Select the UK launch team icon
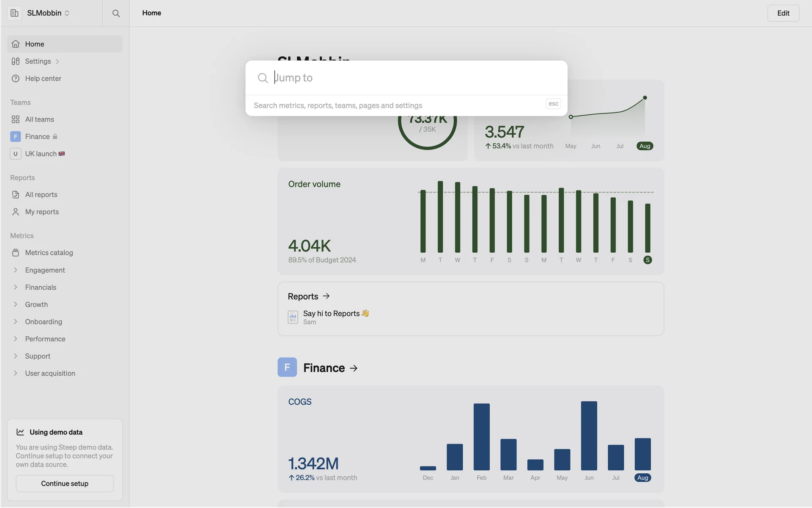The image size is (812, 508). pos(16,154)
